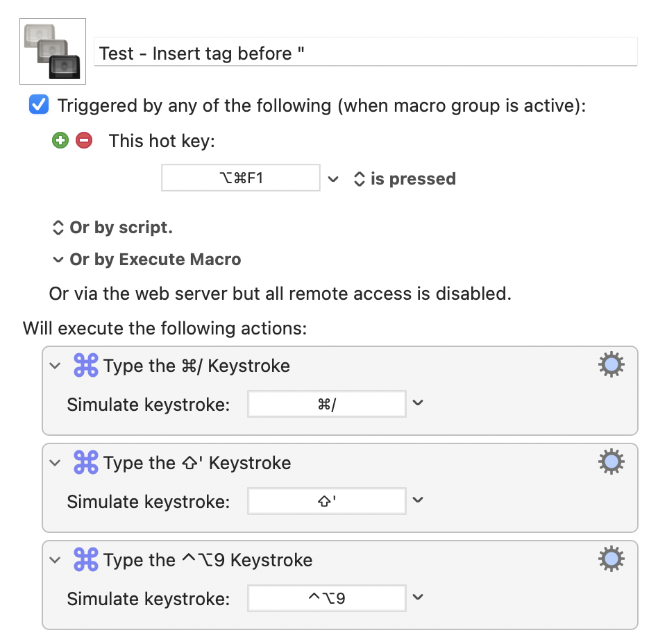Remove the hot key trigger with red minus

pyautogui.click(x=84, y=140)
